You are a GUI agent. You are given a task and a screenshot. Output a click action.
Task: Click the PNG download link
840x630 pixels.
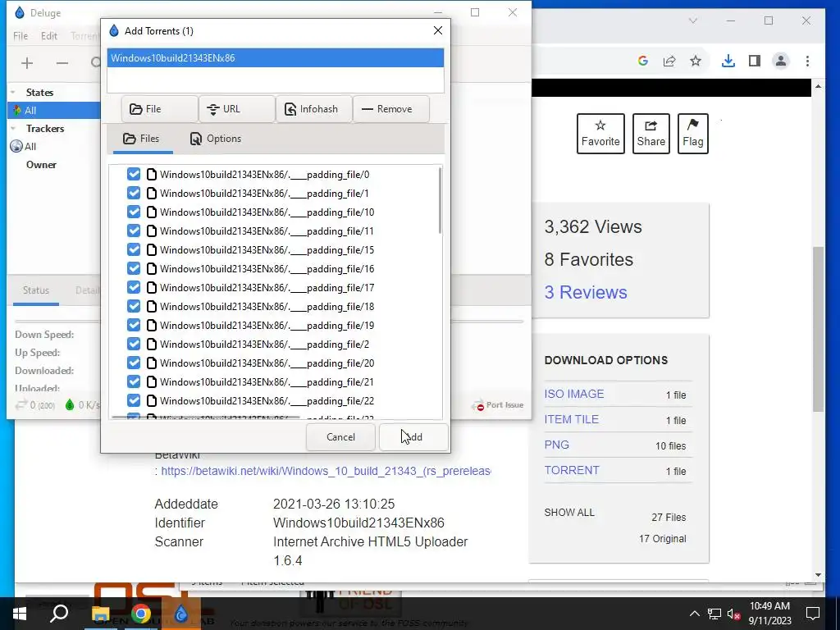coord(557,445)
